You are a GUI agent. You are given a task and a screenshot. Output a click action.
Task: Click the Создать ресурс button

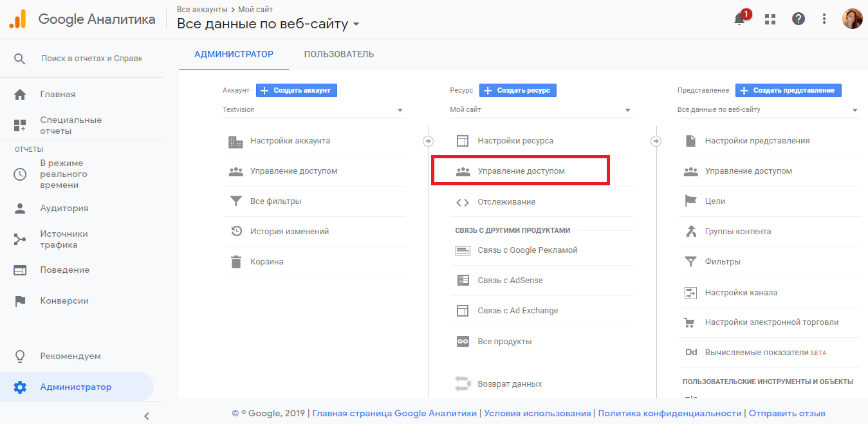(x=518, y=91)
